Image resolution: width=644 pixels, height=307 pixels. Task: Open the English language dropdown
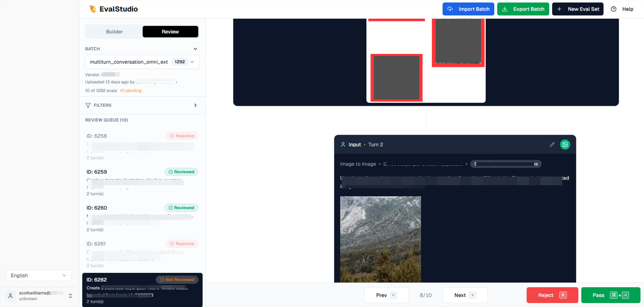[x=38, y=275]
